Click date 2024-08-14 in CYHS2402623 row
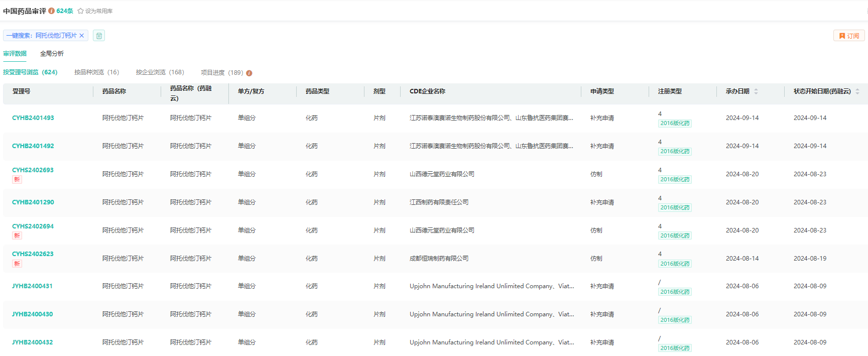 pyautogui.click(x=742, y=259)
